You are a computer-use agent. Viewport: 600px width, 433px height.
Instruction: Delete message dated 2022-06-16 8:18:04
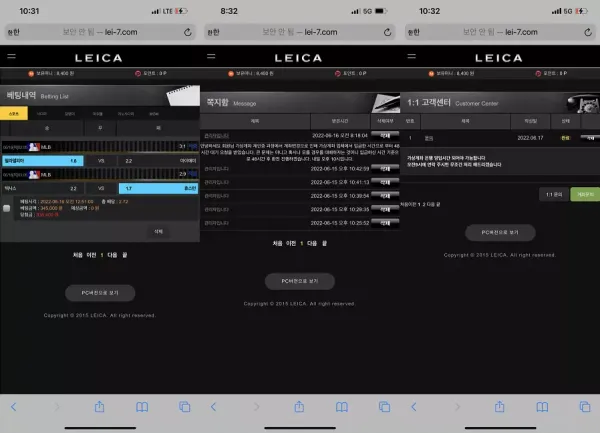point(385,135)
